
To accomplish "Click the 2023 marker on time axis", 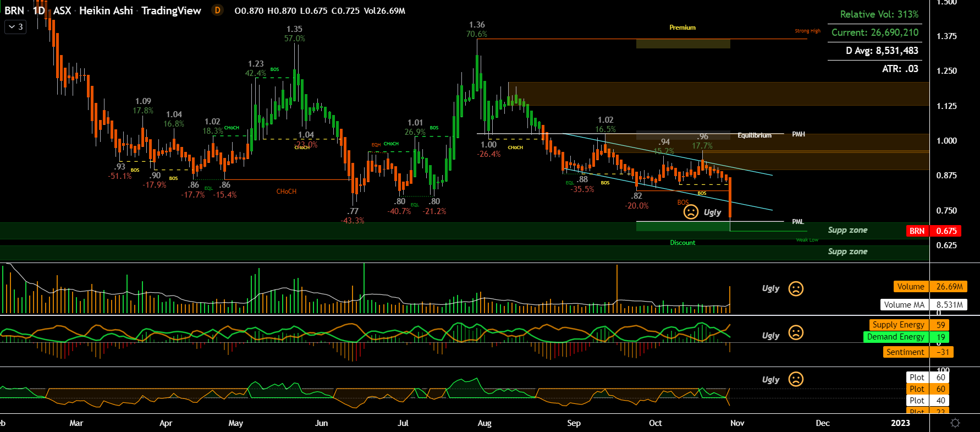I will tap(900, 423).
